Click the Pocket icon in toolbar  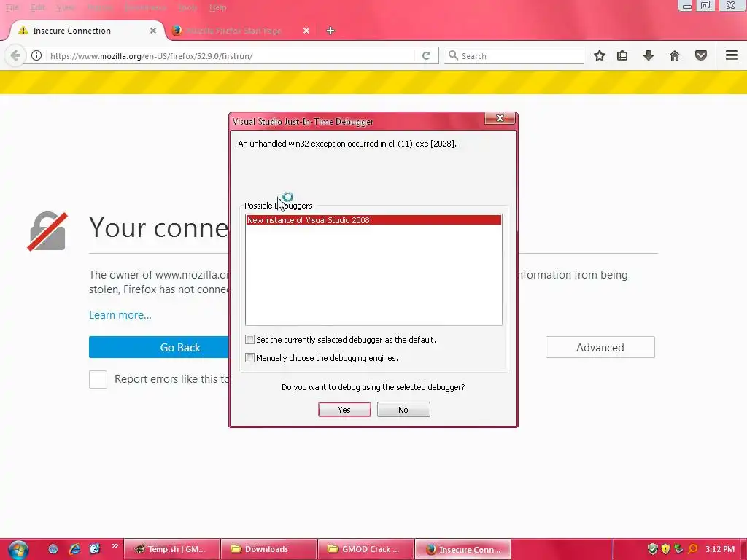point(701,55)
